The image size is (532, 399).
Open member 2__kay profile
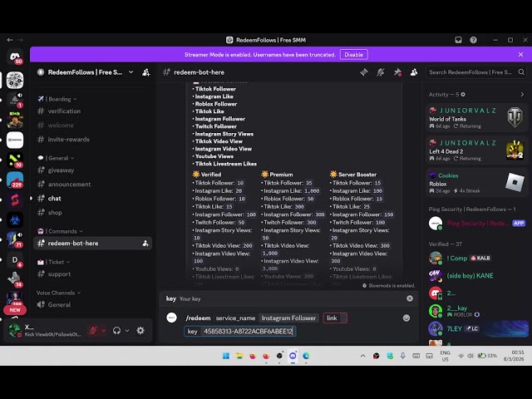[476, 310]
